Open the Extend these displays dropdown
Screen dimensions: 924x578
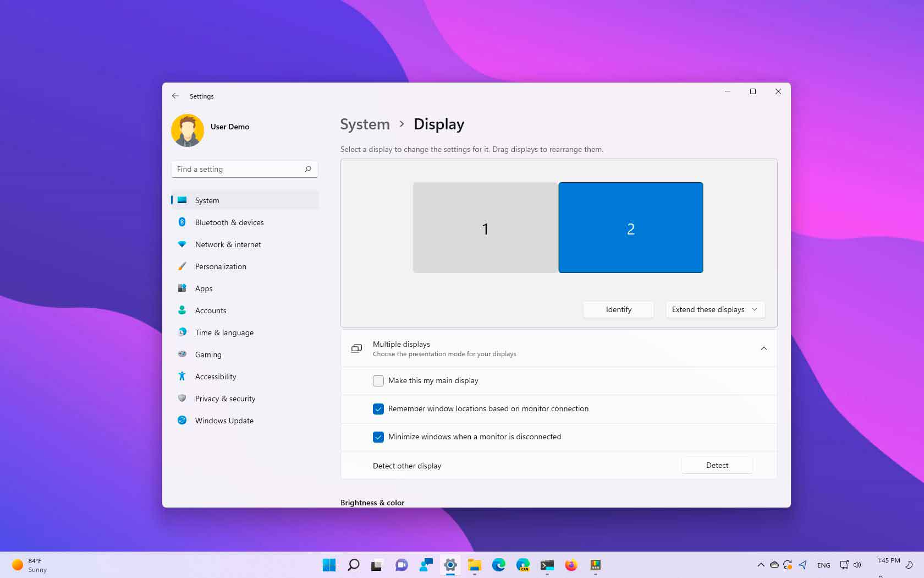pyautogui.click(x=714, y=309)
